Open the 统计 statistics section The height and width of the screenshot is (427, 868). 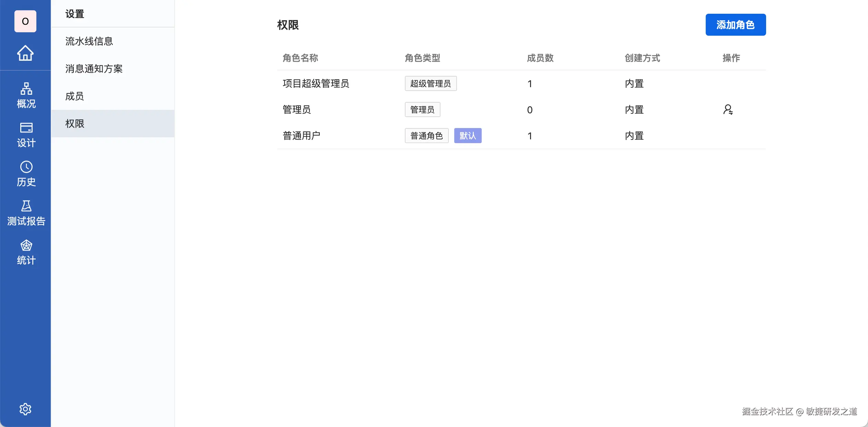pyautogui.click(x=26, y=252)
